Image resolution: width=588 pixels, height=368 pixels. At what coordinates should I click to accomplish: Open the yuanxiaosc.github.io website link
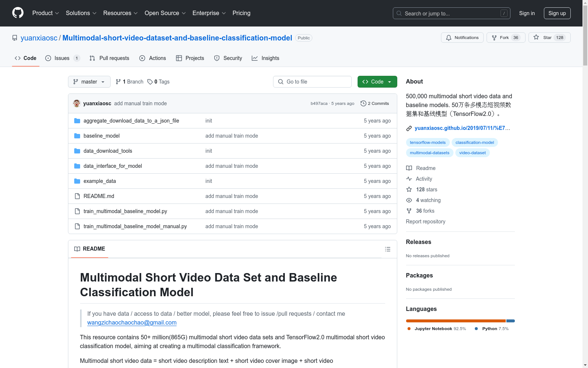462,128
